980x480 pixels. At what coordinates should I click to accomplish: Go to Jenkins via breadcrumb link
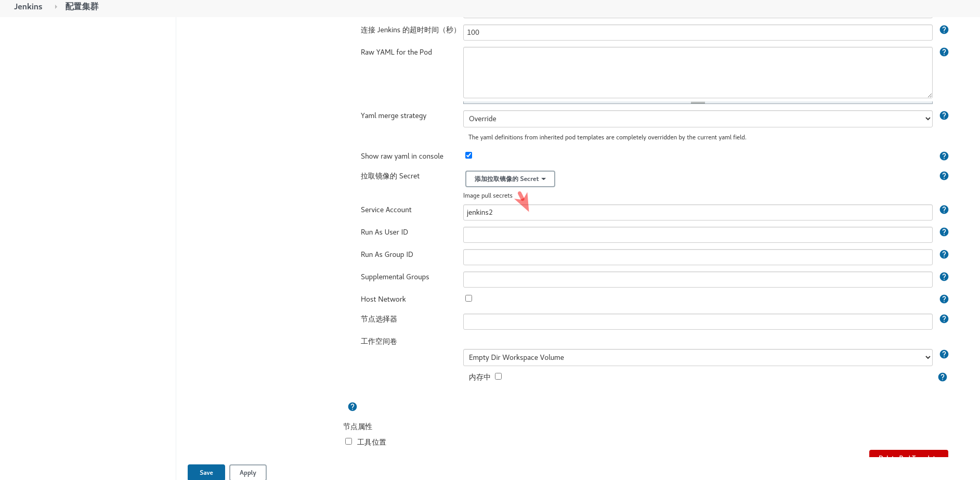tap(28, 6)
